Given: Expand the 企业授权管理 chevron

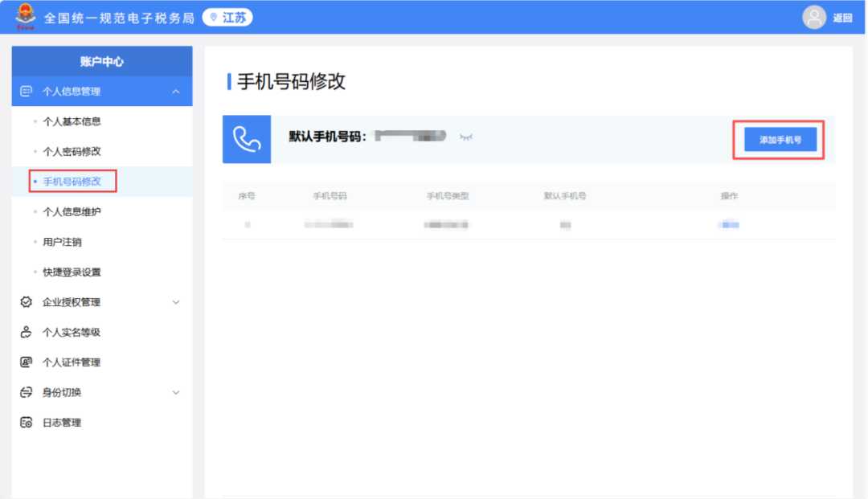Looking at the screenshot, I should (x=176, y=302).
